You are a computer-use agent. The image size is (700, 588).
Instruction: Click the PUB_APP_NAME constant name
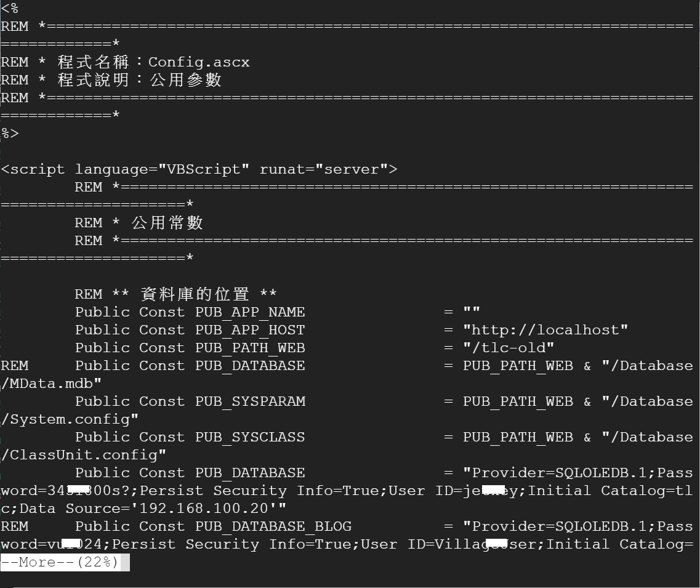[250, 312]
